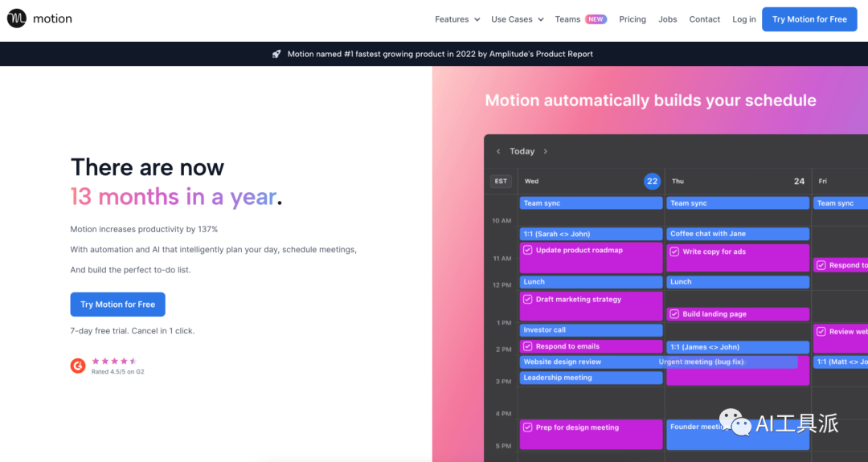
Task: Click the Fri column header
Action: click(841, 181)
